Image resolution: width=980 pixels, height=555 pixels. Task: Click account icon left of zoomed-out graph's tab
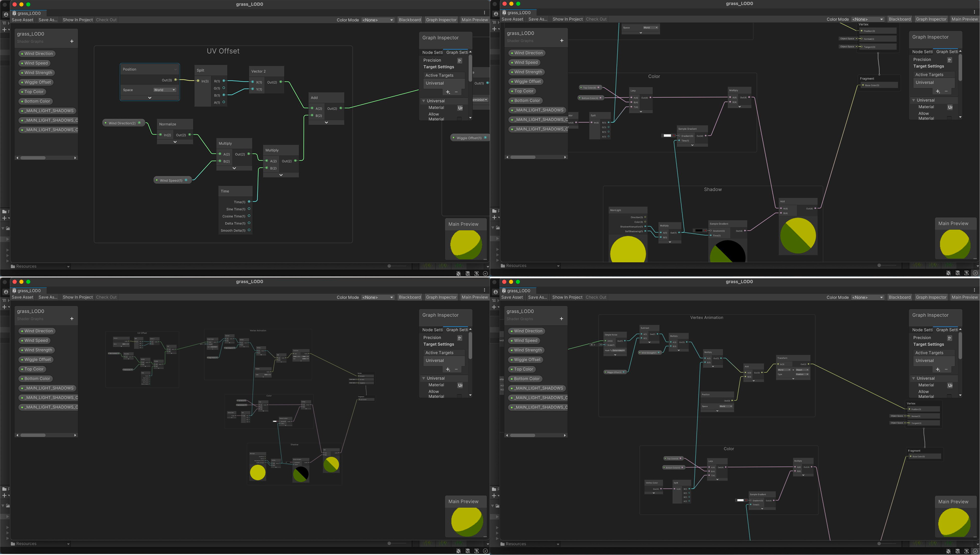click(x=6, y=292)
